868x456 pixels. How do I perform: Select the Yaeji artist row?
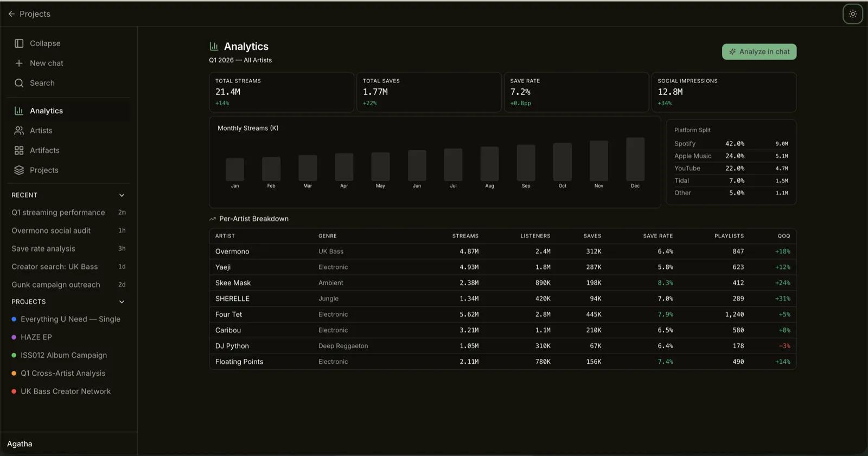point(503,267)
